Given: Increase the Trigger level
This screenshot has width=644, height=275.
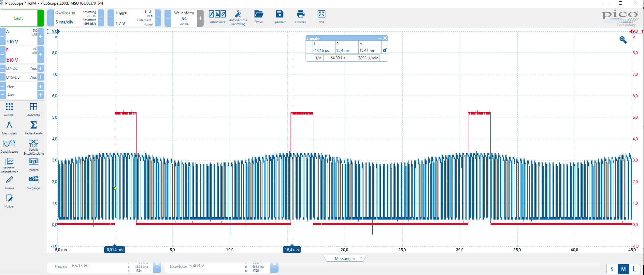Looking at the screenshot, I should (x=158, y=18).
